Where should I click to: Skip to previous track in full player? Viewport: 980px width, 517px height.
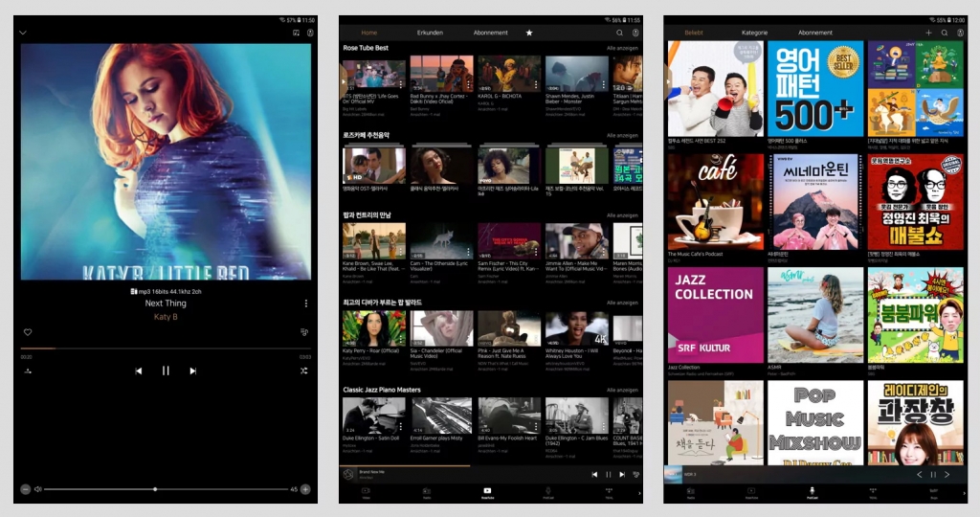(x=139, y=371)
